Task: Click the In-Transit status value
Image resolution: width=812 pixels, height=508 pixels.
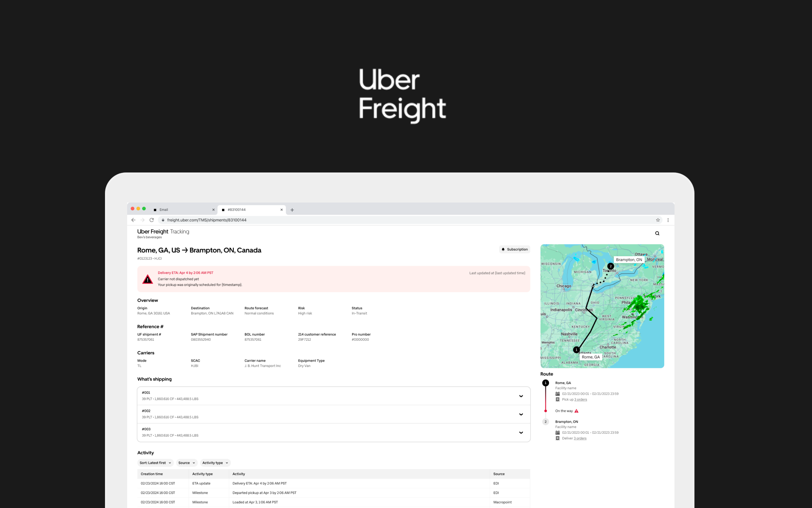Action: pyautogui.click(x=359, y=313)
